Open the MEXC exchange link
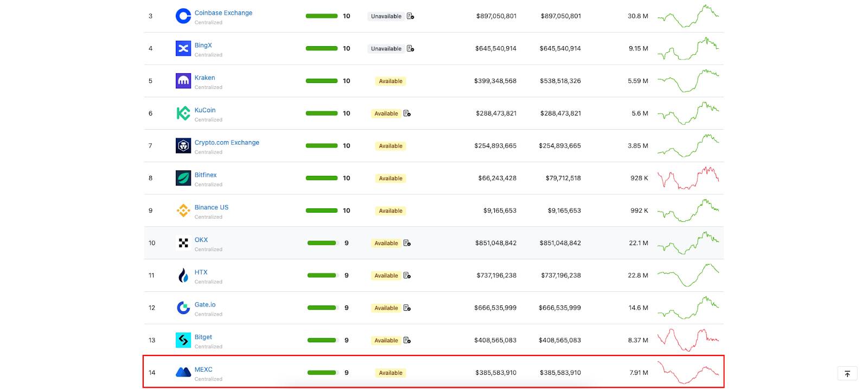Screen dimensions: 868x389 pos(203,369)
